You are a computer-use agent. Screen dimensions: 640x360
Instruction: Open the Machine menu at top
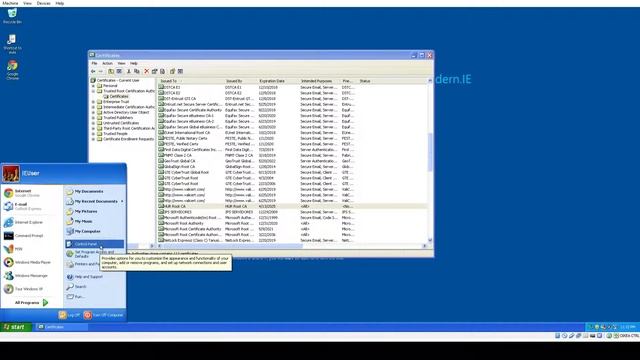point(10,3)
